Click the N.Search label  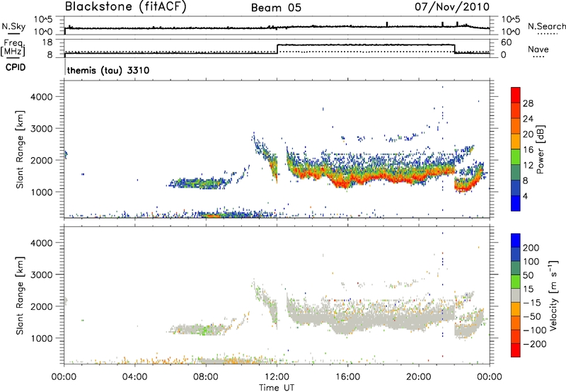546,26
